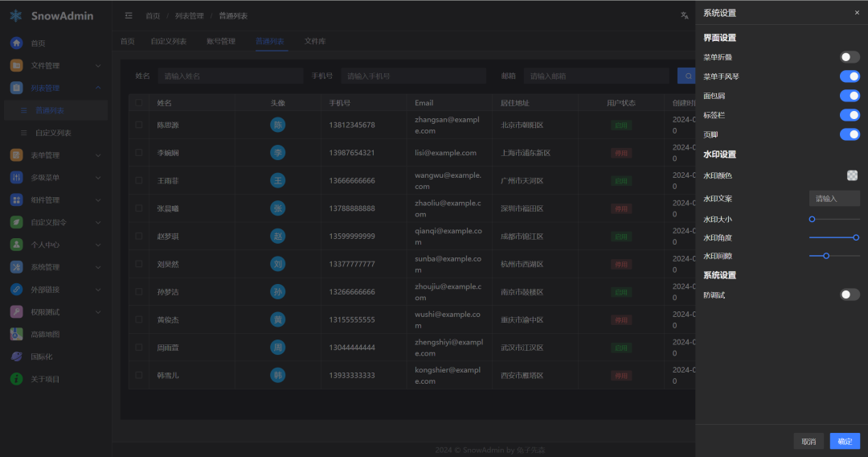Enable the 菜单折叠 switch
The image size is (868, 457).
[x=850, y=57]
